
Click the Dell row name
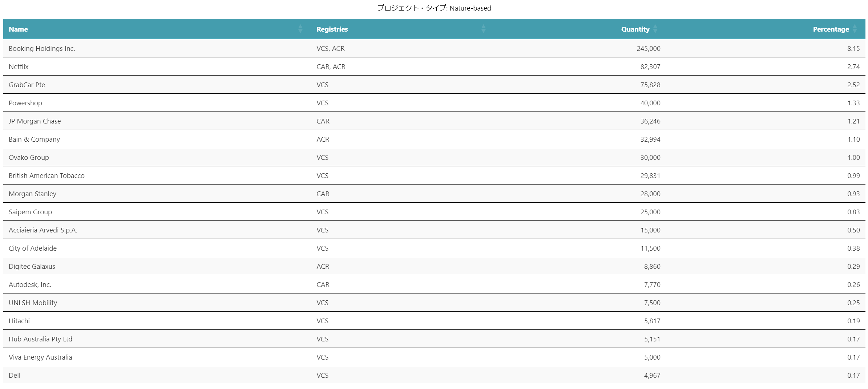(x=15, y=376)
